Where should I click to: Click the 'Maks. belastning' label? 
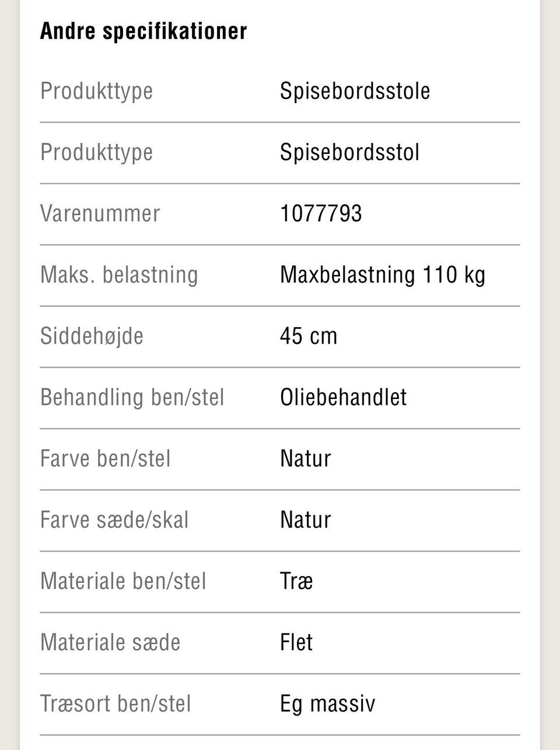[x=119, y=275]
